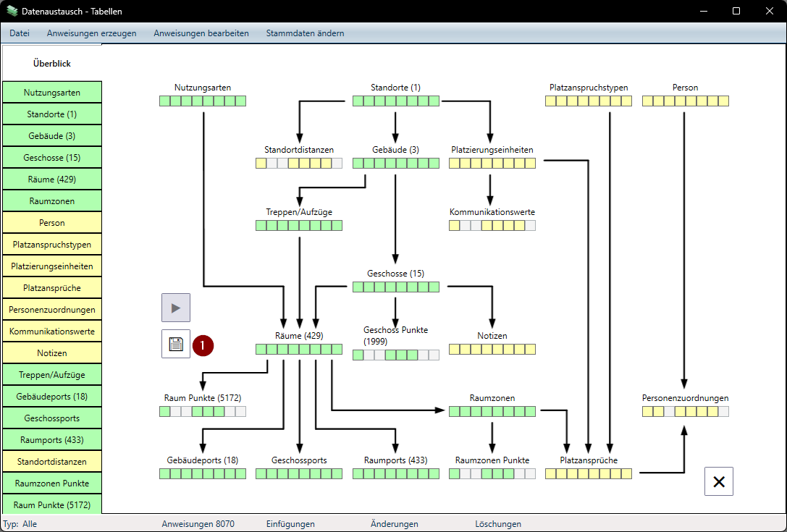
Task: Select Gebäude (3) in the sidebar
Action: point(51,136)
